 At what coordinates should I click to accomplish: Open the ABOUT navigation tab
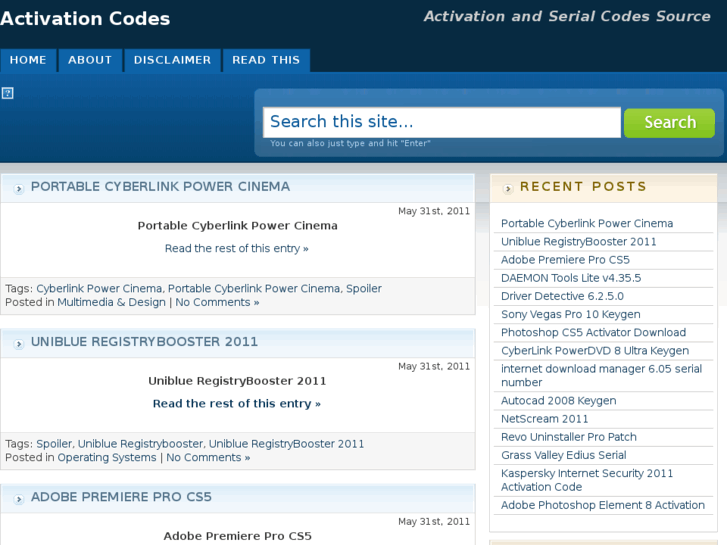click(x=90, y=60)
